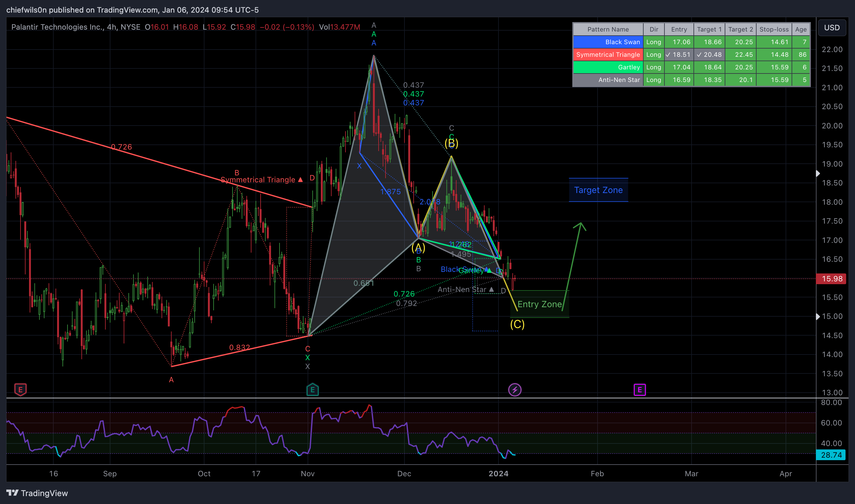This screenshot has height=504, width=855.
Task: Click the Anti-Nen Star pattern name cell
Action: pos(608,80)
